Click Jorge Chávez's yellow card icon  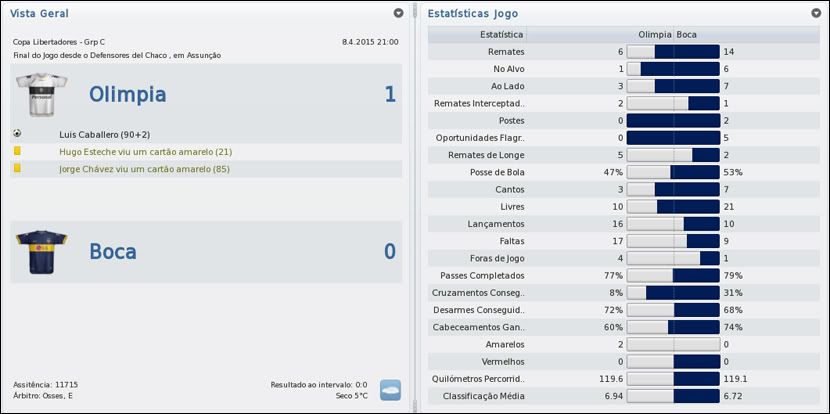click(x=18, y=169)
